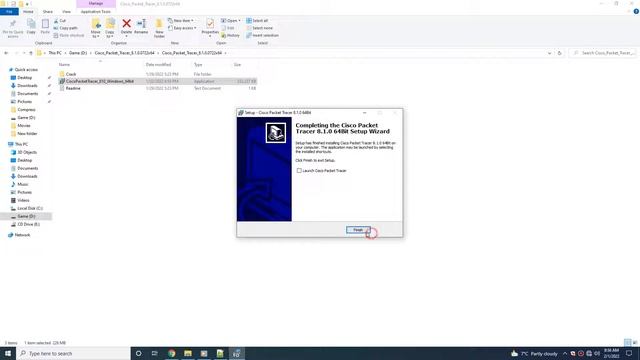Click Game (D:) in the address bar
This screenshot has height=360, width=640.
[x=78, y=53]
